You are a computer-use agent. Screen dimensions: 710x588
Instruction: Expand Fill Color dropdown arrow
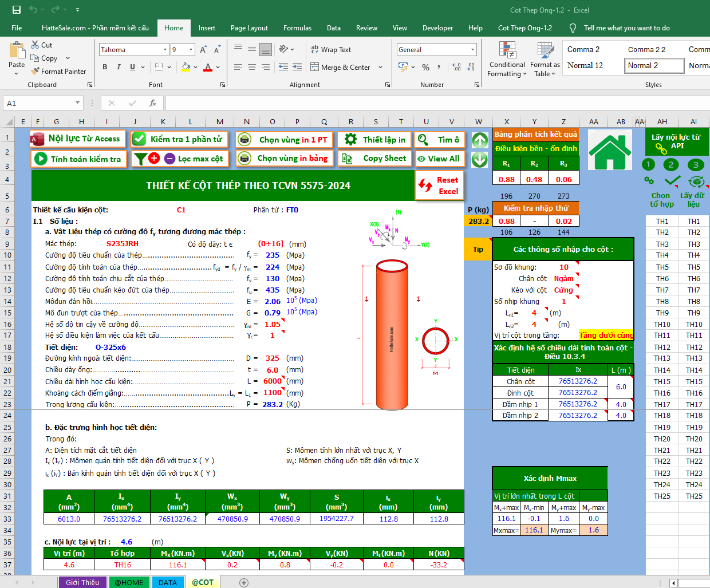tap(195, 67)
